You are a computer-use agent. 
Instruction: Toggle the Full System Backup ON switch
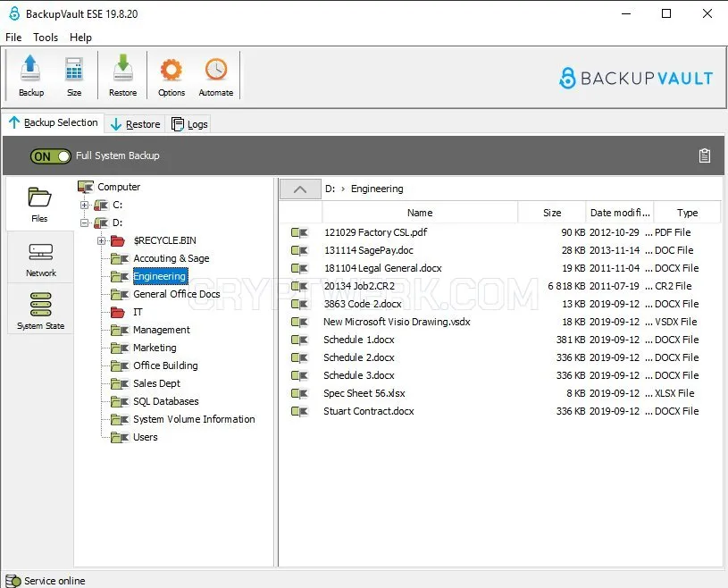click(50, 156)
